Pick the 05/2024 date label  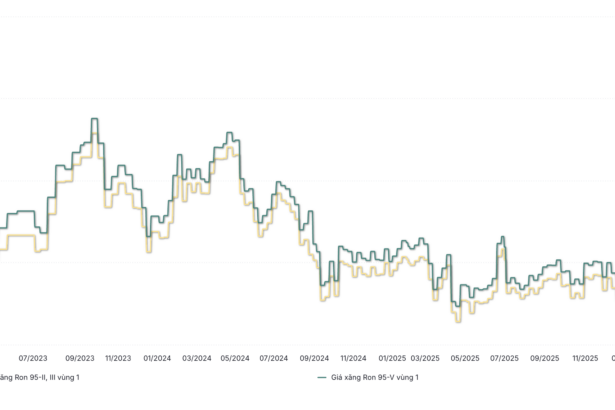coord(234,358)
